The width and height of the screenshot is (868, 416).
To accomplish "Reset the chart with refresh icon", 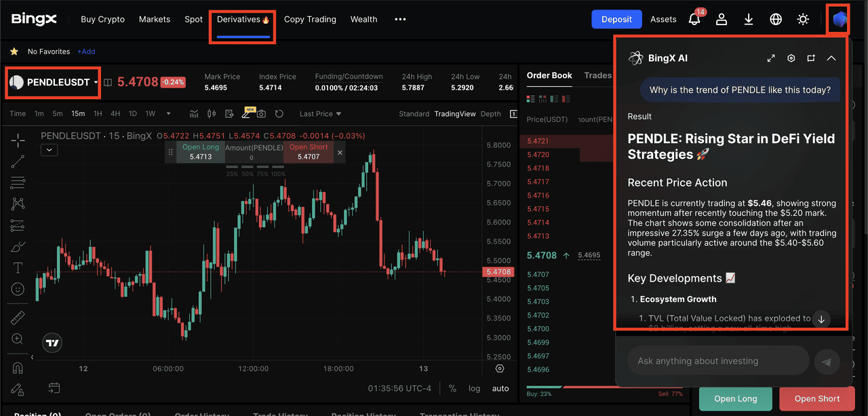I will [x=279, y=113].
